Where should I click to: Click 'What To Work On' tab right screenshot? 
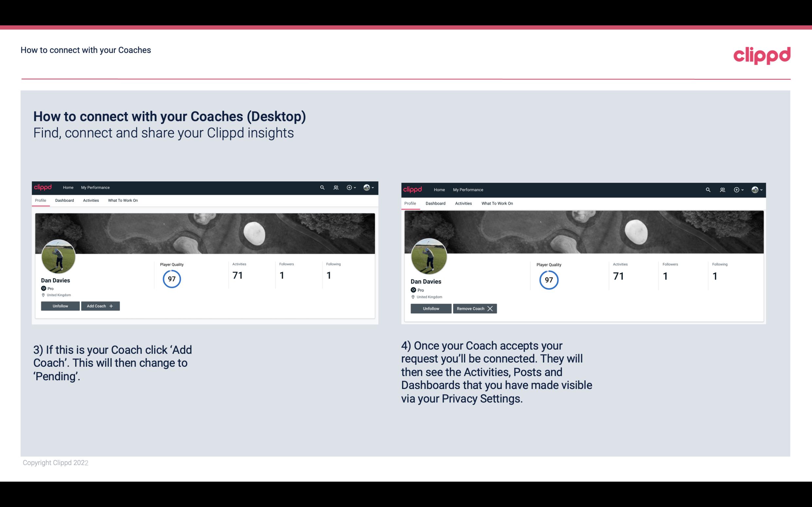tap(497, 203)
